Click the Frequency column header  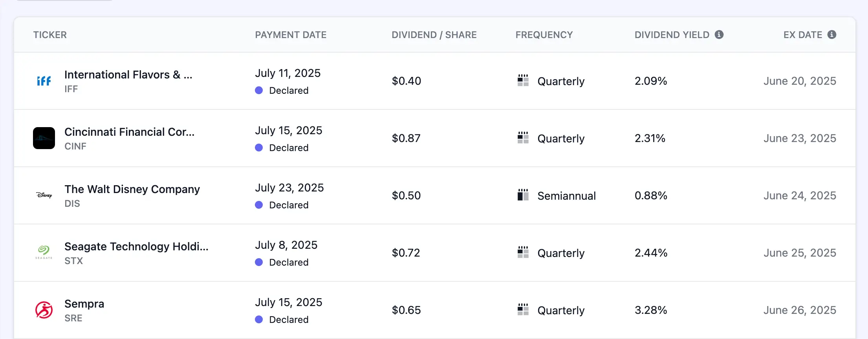544,35
